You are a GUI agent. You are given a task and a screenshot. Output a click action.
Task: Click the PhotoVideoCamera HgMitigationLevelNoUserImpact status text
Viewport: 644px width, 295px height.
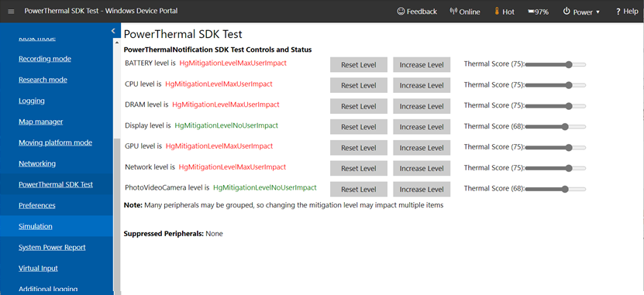[265, 187]
